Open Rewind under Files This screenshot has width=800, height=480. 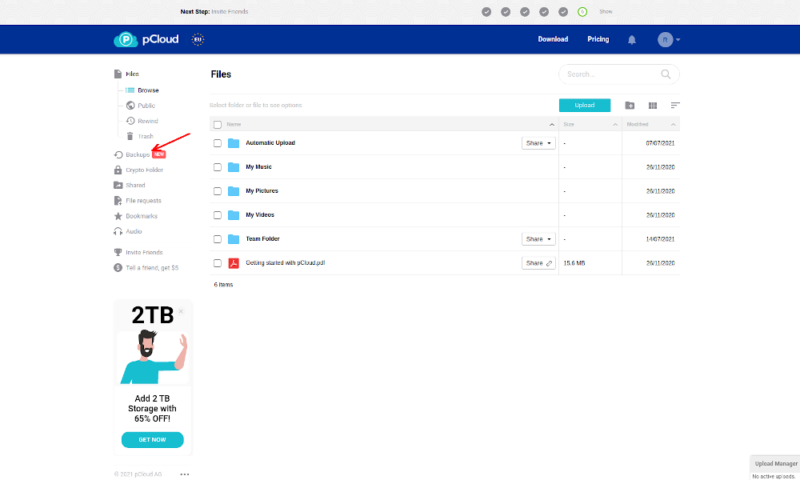point(142,121)
